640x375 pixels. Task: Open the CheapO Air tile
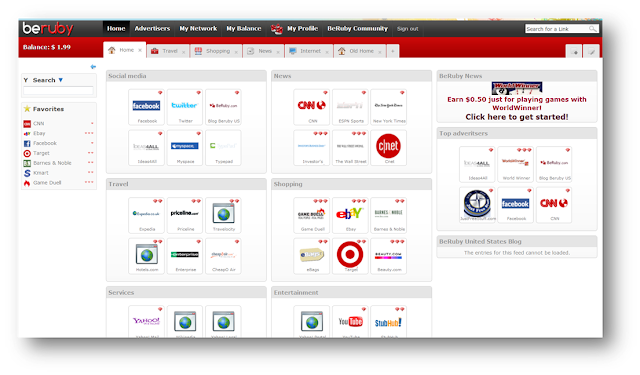223,256
